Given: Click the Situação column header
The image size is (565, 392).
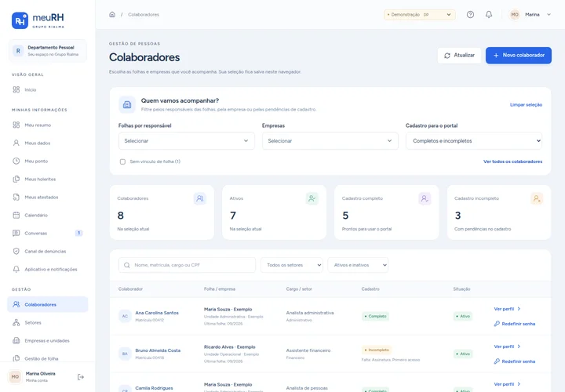Looking at the screenshot, I should 461,289.
